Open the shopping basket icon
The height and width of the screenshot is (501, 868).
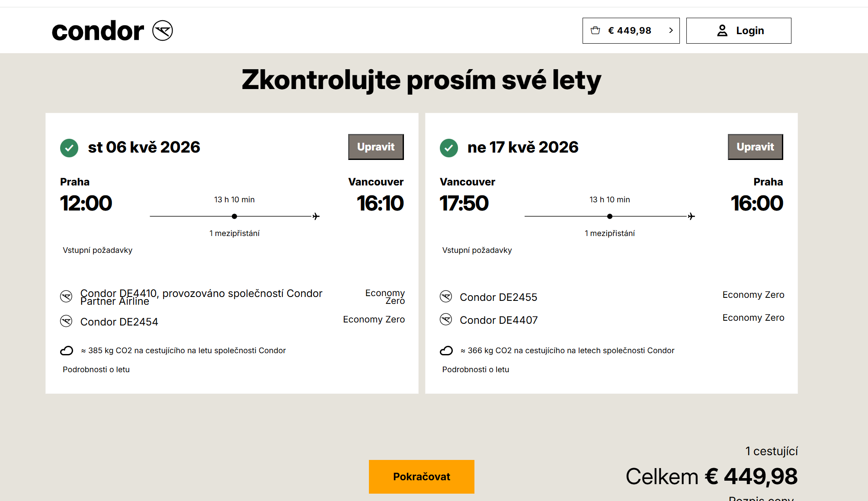(595, 30)
